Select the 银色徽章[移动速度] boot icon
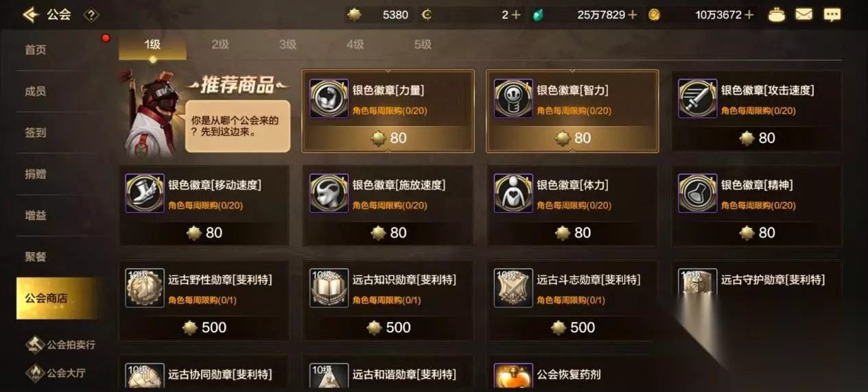 coord(145,193)
